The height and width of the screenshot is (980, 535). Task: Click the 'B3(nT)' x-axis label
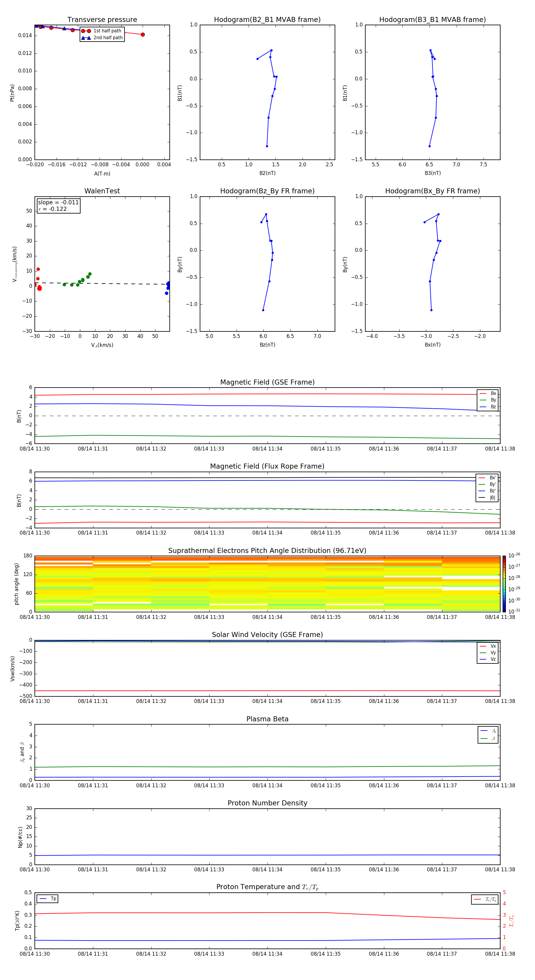(432, 173)
